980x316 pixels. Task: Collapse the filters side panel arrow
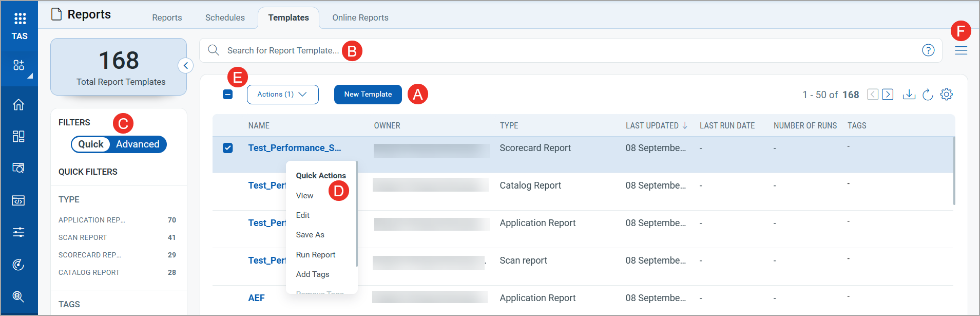185,66
